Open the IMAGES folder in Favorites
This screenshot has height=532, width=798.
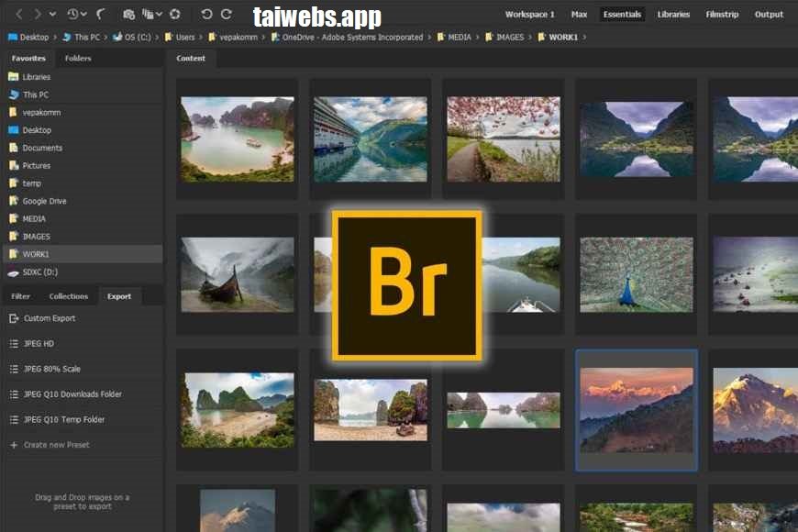click(83, 237)
